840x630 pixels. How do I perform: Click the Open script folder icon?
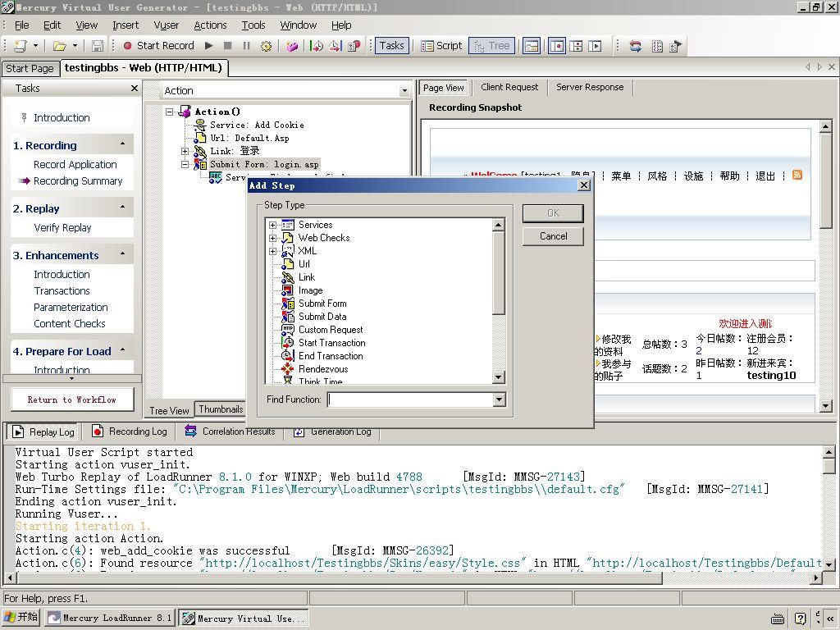point(59,46)
